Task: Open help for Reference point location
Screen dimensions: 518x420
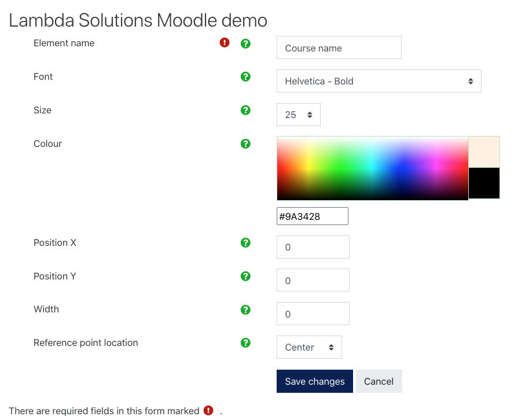Action: (x=245, y=342)
